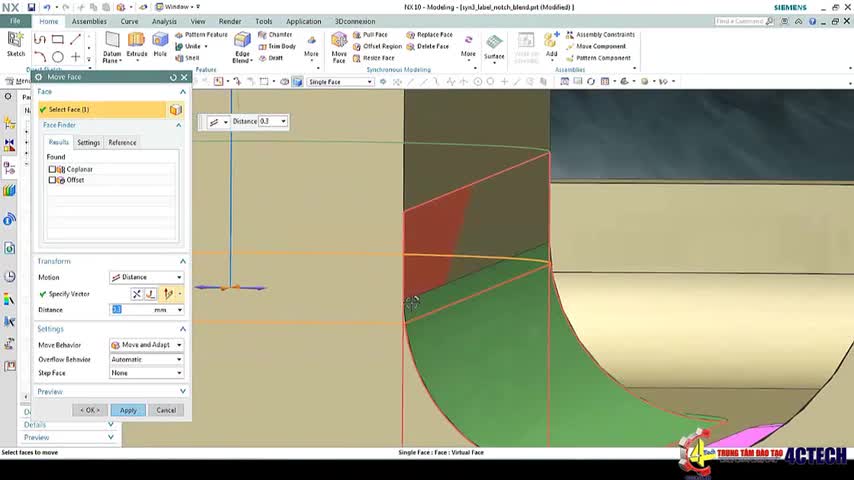Click the Distance input field in dialog
This screenshot has height=480, width=854.
tap(131, 309)
